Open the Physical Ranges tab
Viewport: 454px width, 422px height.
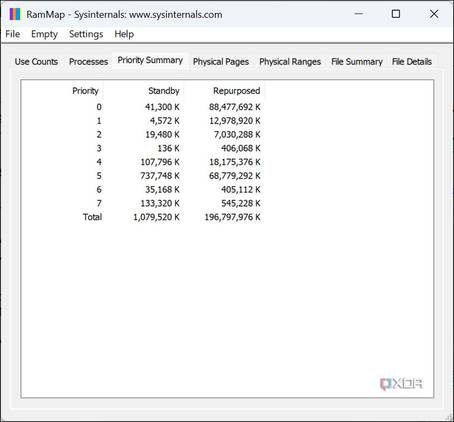pyautogui.click(x=290, y=62)
